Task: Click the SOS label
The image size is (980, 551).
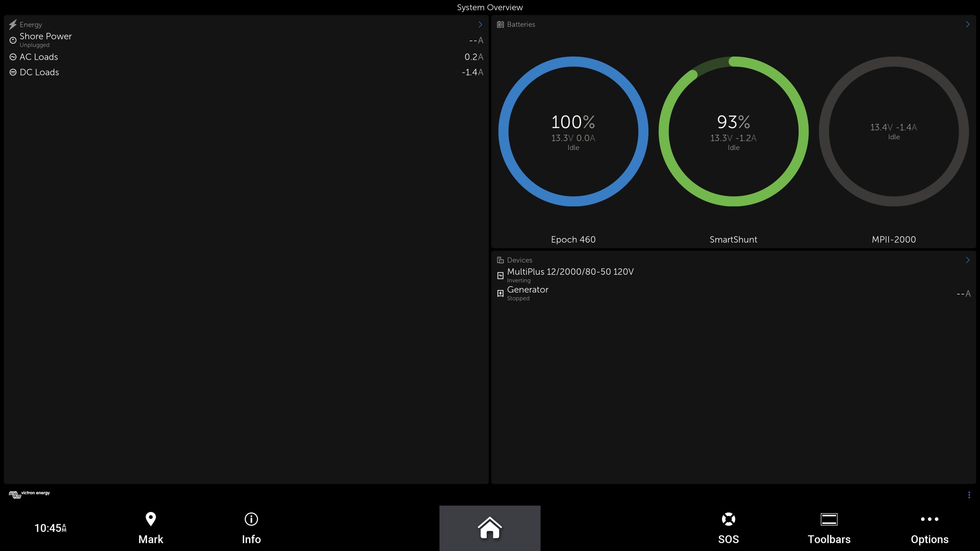Action: (728, 539)
